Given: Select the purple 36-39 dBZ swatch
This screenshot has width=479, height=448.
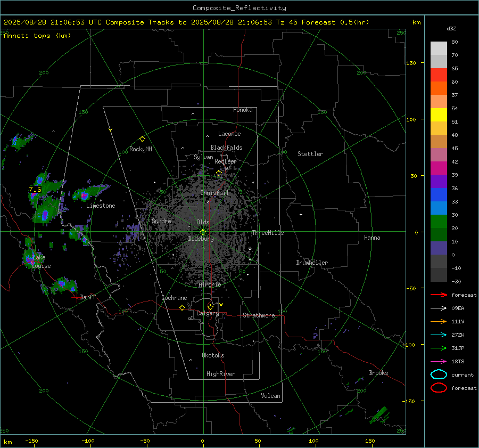Looking at the screenshot, I should coord(439,181).
